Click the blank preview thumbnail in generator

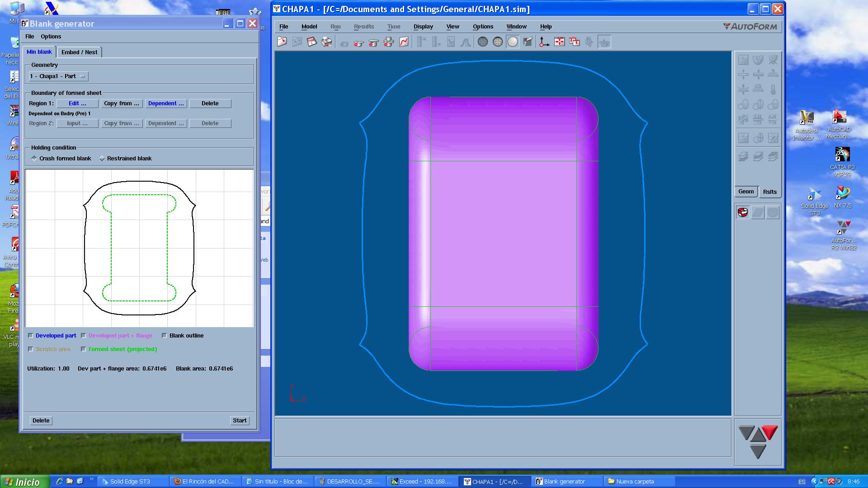(x=139, y=248)
